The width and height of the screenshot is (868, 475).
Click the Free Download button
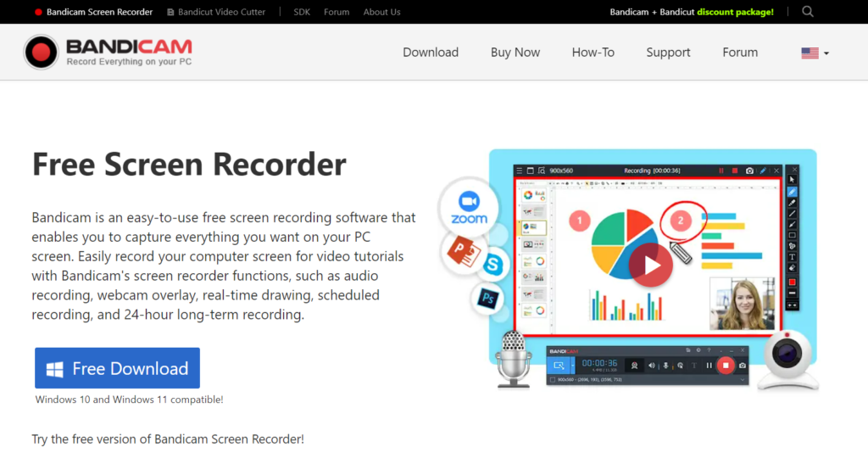point(117,368)
